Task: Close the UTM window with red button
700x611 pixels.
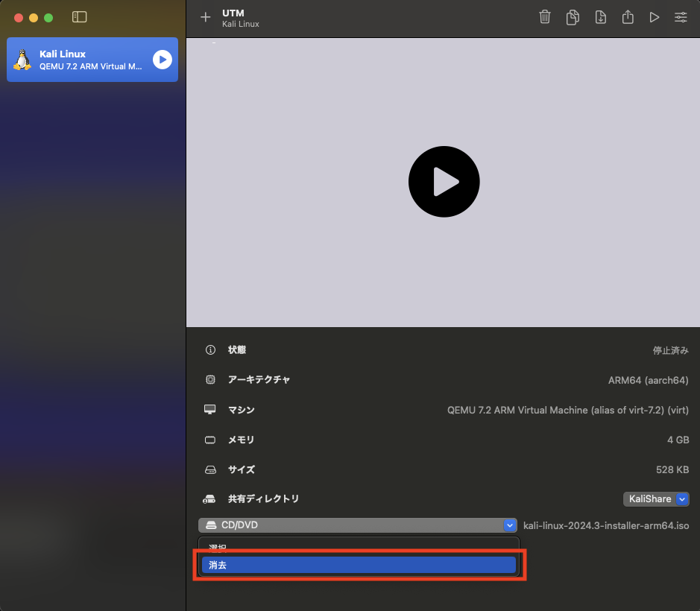Action: tap(19, 17)
